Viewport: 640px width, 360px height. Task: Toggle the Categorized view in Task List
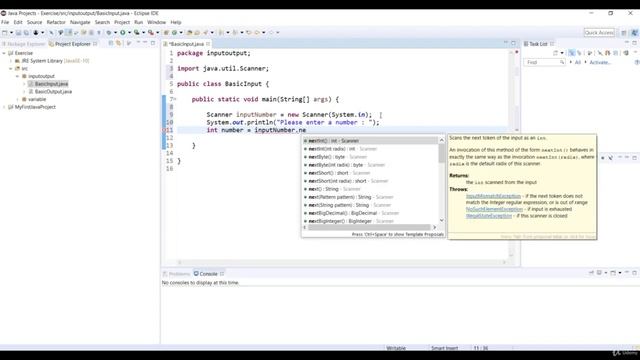click(x=571, y=53)
